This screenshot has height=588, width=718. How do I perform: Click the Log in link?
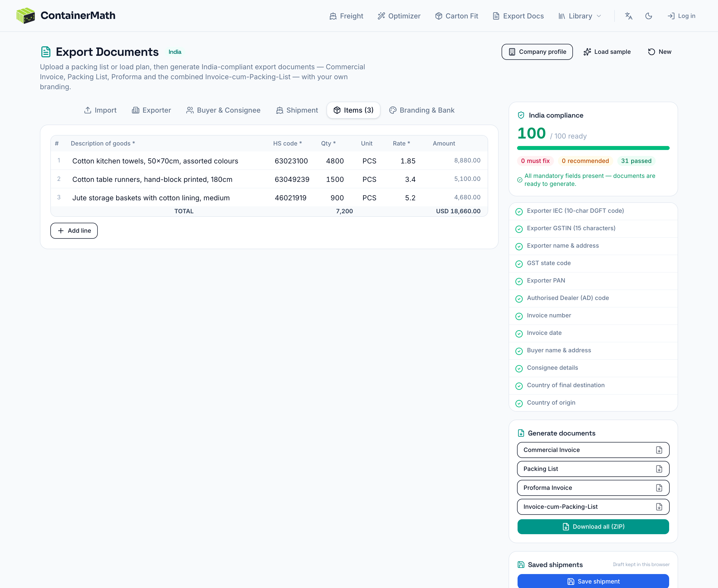pyautogui.click(x=681, y=16)
